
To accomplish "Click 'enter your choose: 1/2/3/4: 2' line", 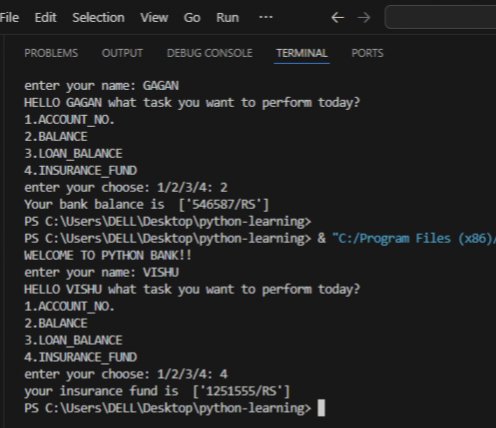I will click(126, 188).
